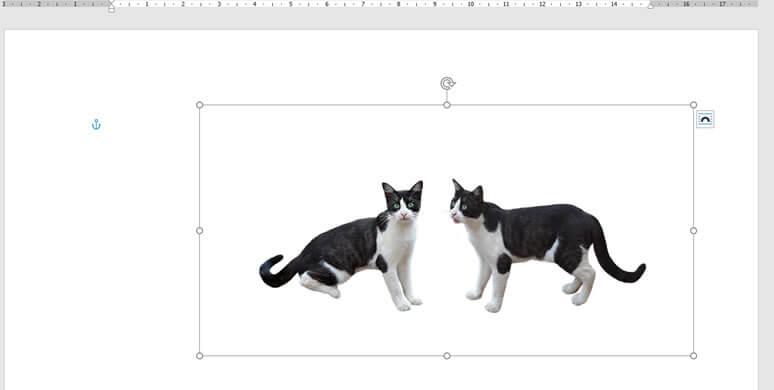Click the right indent marker on the ruler
Viewport: 774px width, 390px height.
[x=650, y=5]
